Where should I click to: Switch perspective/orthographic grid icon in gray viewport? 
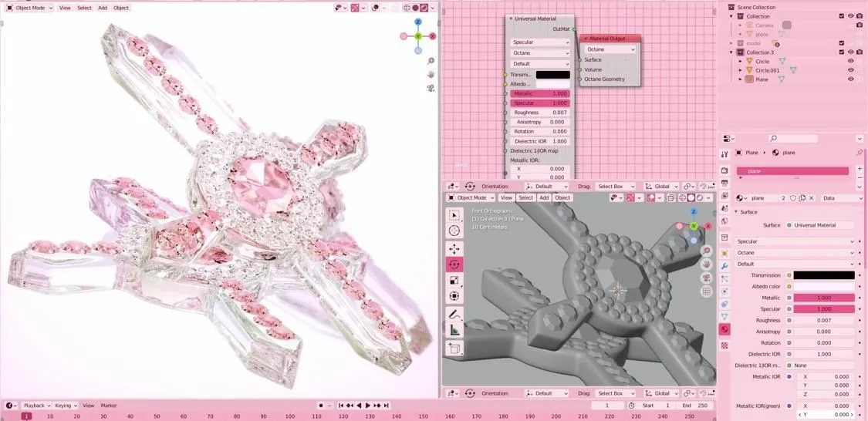[706, 291]
